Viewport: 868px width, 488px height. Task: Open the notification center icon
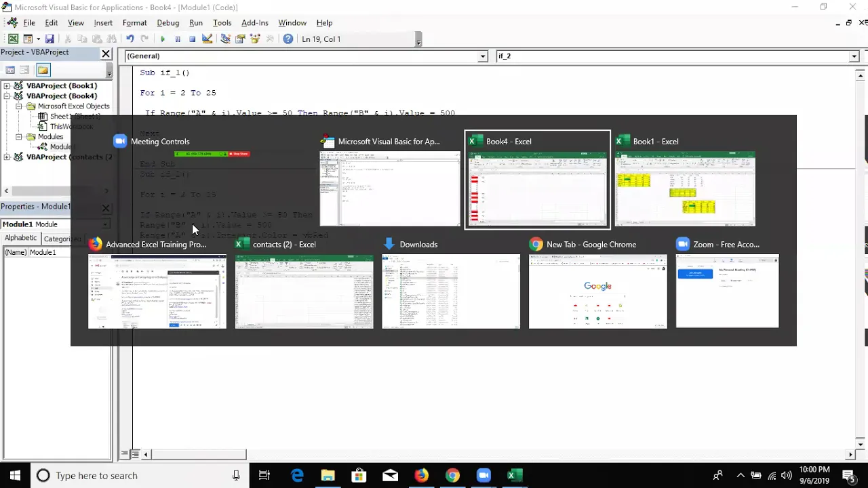(848, 476)
